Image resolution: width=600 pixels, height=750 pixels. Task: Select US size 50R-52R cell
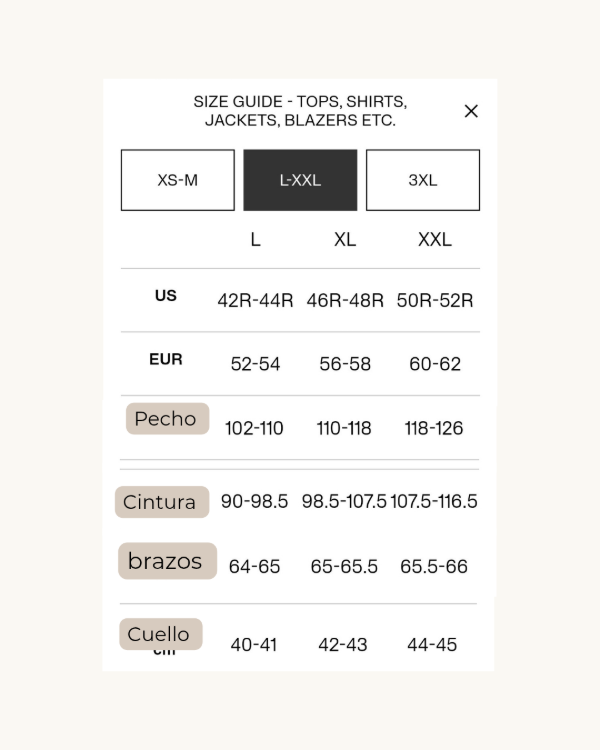tap(435, 301)
